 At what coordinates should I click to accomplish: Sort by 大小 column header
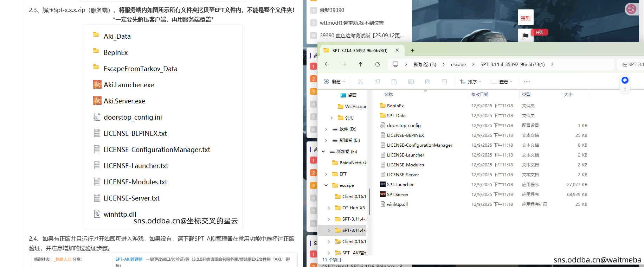pyautogui.click(x=568, y=94)
